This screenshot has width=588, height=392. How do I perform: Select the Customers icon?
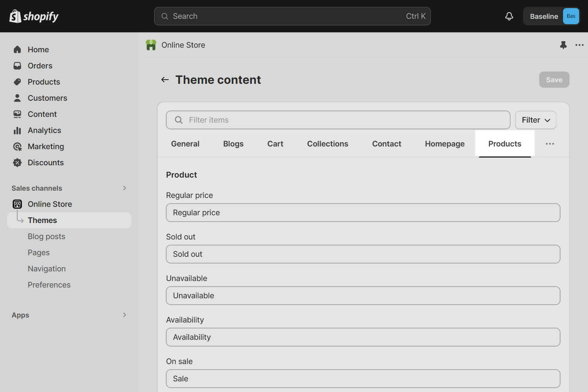click(x=18, y=98)
